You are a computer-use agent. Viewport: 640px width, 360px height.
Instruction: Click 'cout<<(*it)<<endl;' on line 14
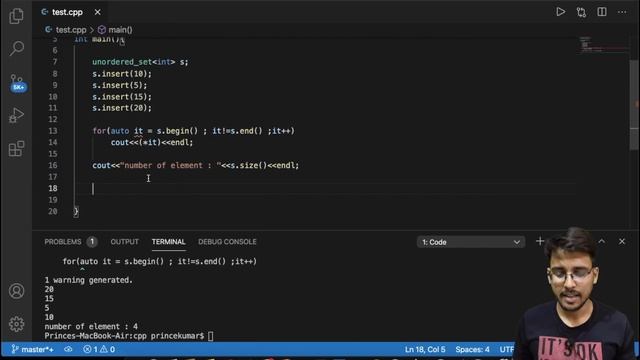click(152, 142)
